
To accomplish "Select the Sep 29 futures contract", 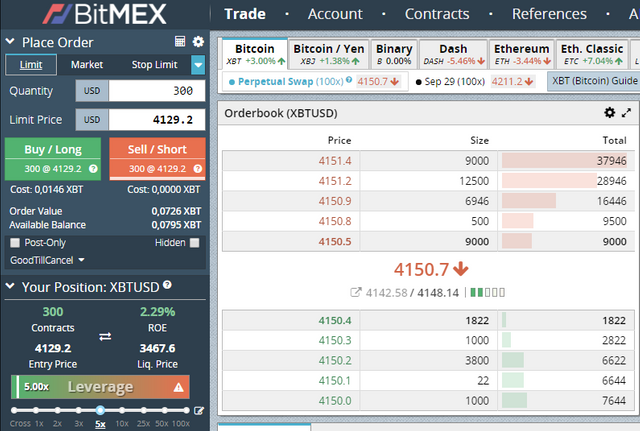I will tap(475, 82).
